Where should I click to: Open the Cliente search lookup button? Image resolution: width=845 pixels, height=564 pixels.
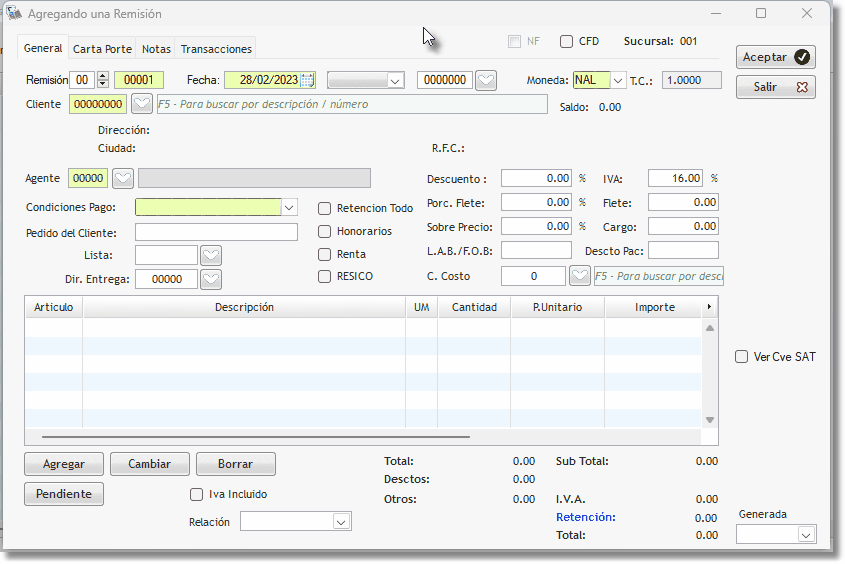click(142, 104)
